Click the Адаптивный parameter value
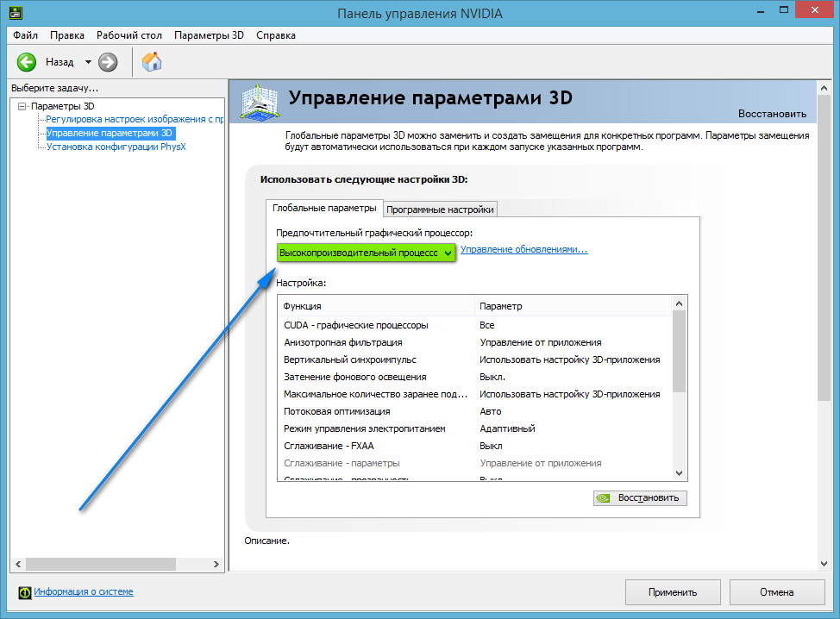The image size is (840, 619). 507,428
